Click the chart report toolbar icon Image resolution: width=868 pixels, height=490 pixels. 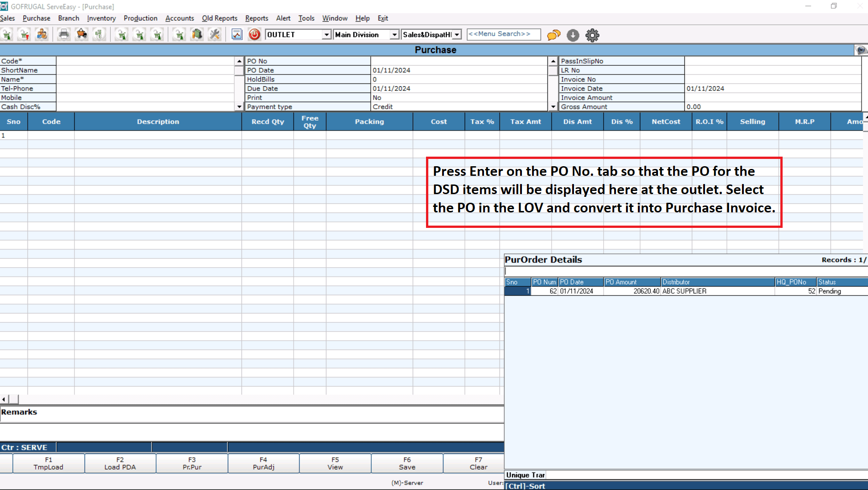click(237, 34)
